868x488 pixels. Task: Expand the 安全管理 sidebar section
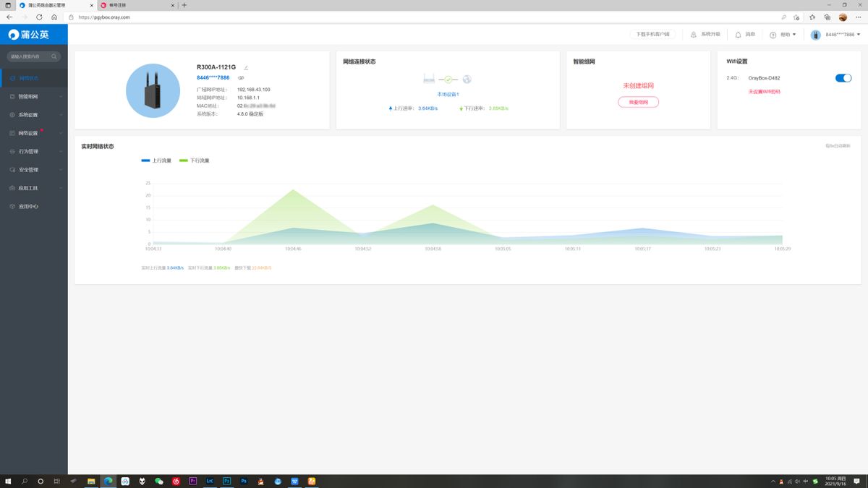click(33, 170)
